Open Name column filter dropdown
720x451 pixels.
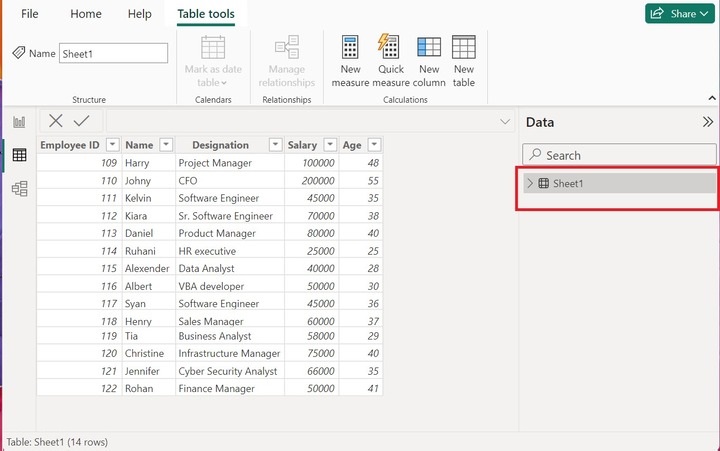click(166, 145)
